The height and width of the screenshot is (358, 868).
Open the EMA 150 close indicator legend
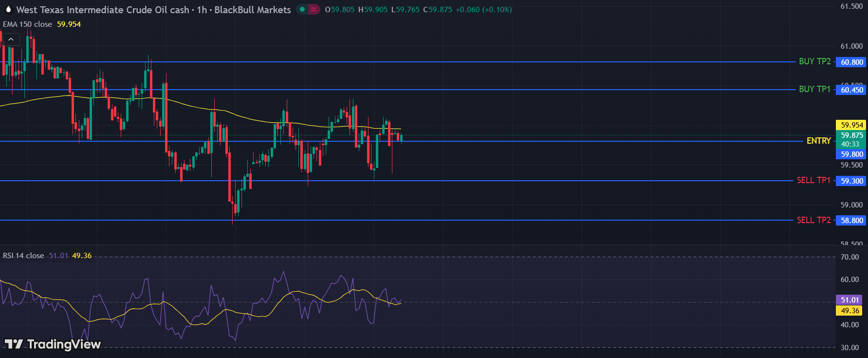(28, 24)
